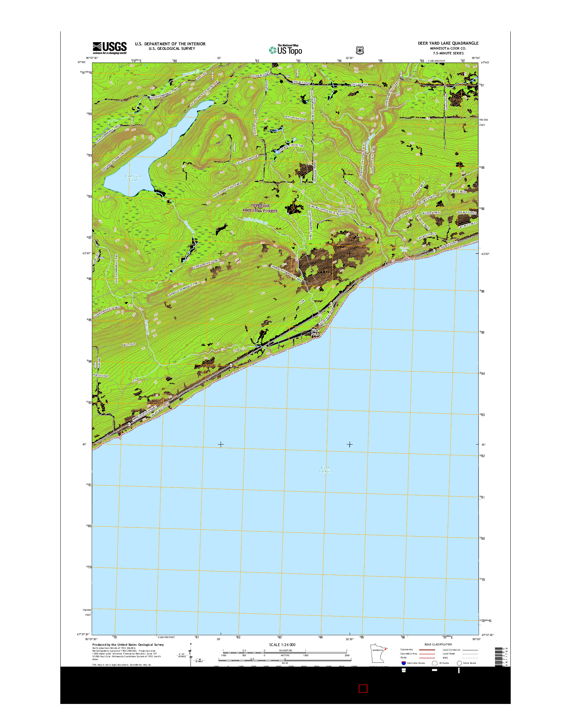This screenshot has width=571, height=728.
Task: Click the "Expressway" legend label
Action: tap(406, 650)
